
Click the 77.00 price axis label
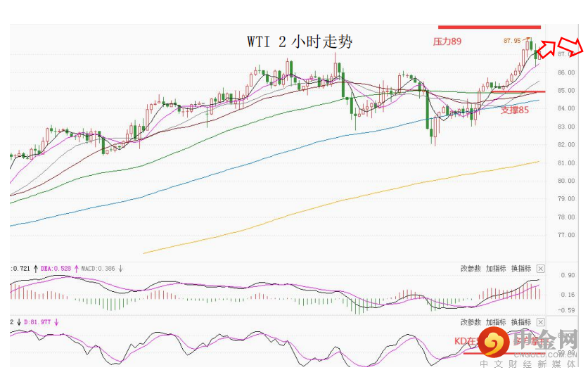[566, 235]
